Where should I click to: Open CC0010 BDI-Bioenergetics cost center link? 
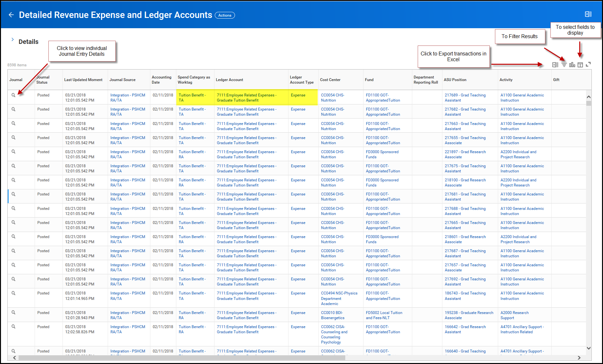point(333,315)
